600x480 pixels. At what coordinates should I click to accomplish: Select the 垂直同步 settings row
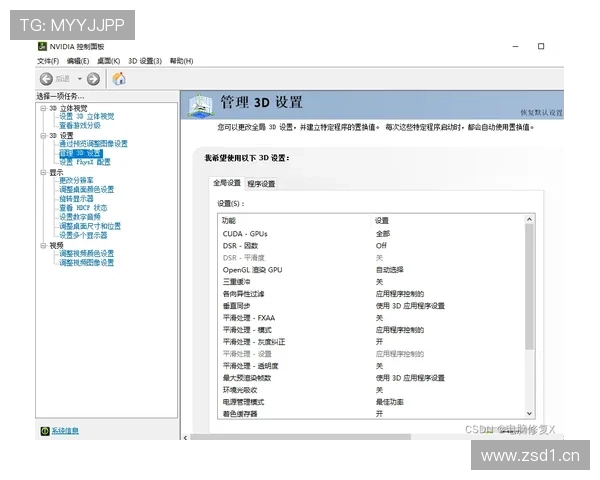(371, 306)
